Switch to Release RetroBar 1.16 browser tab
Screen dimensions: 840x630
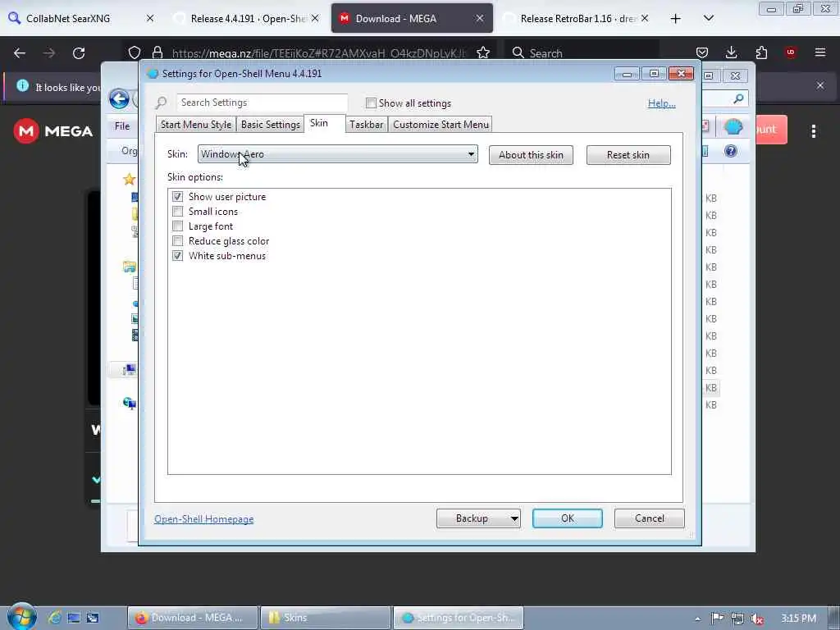pos(577,18)
